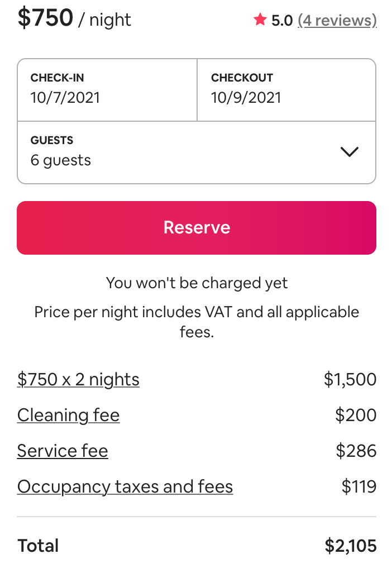The image size is (392, 573).
Task: Open the Cleaning fee details
Action: point(68,415)
